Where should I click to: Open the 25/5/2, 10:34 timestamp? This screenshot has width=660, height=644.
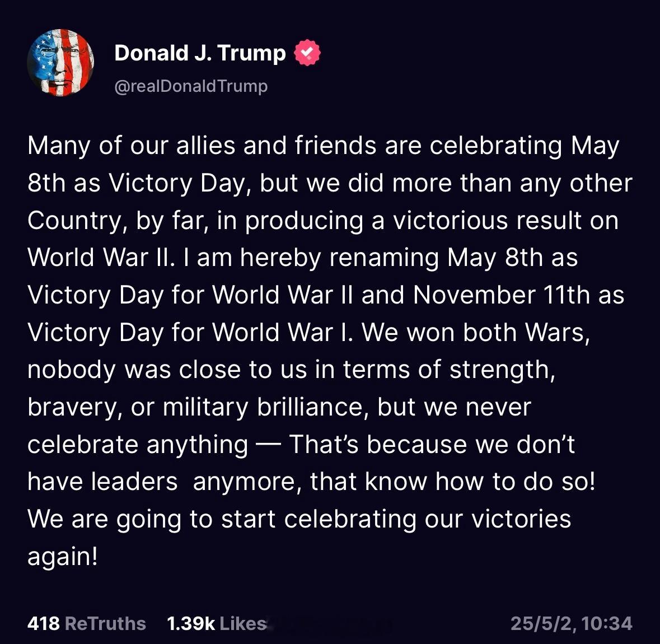pos(571,624)
